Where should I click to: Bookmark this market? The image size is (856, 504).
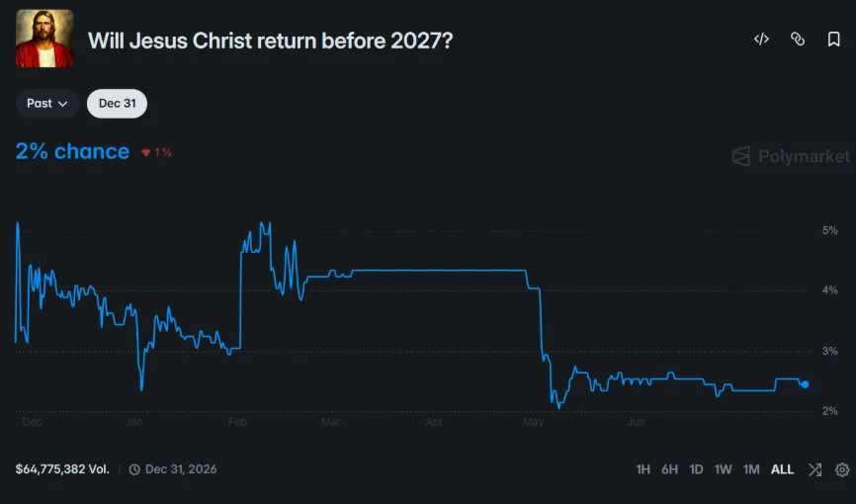pyautogui.click(x=833, y=40)
